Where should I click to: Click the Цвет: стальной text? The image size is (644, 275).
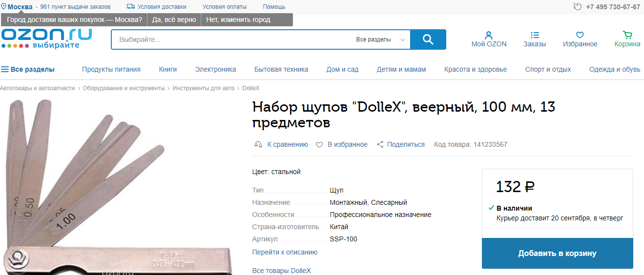(276, 172)
